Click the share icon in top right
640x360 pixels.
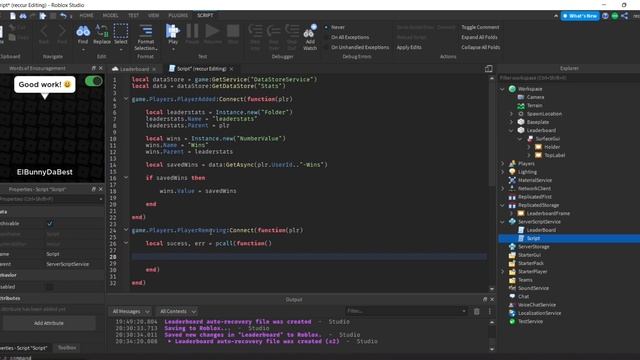point(624,16)
